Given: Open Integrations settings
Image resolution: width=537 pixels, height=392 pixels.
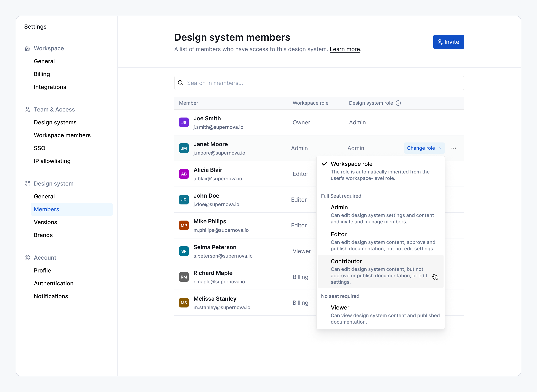Looking at the screenshot, I should [50, 87].
